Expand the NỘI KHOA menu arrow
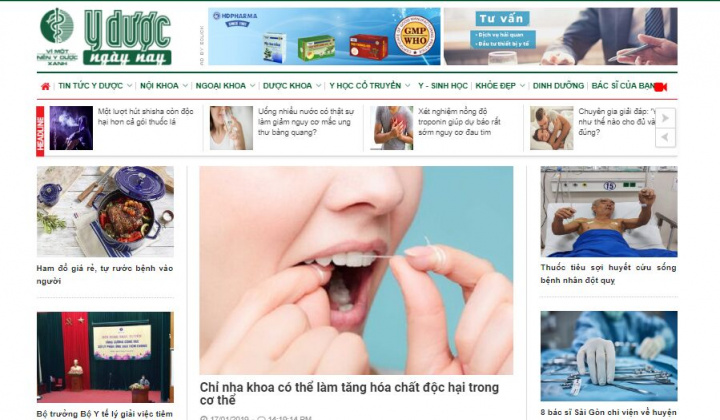 [185, 86]
